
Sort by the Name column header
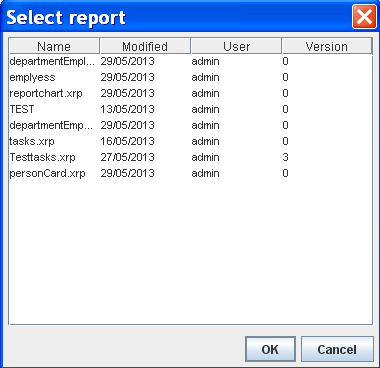tap(54, 46)
